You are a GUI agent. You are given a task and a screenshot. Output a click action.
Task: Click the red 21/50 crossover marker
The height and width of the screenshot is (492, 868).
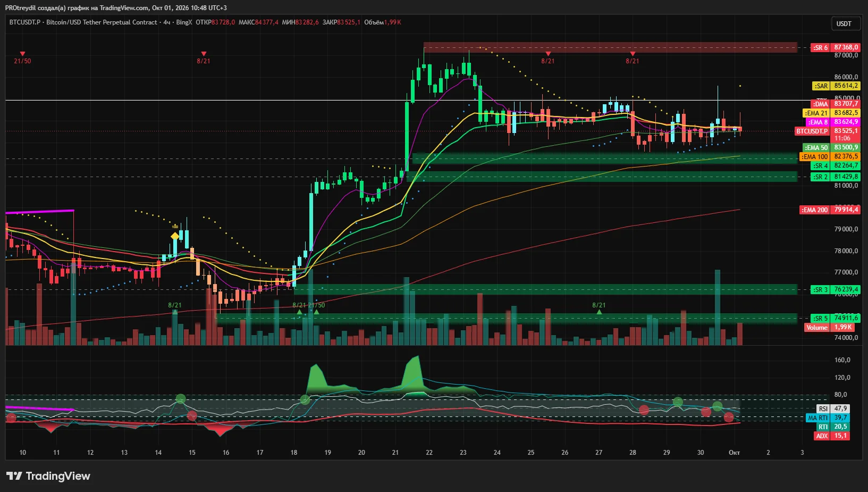[x=22, y=58]
